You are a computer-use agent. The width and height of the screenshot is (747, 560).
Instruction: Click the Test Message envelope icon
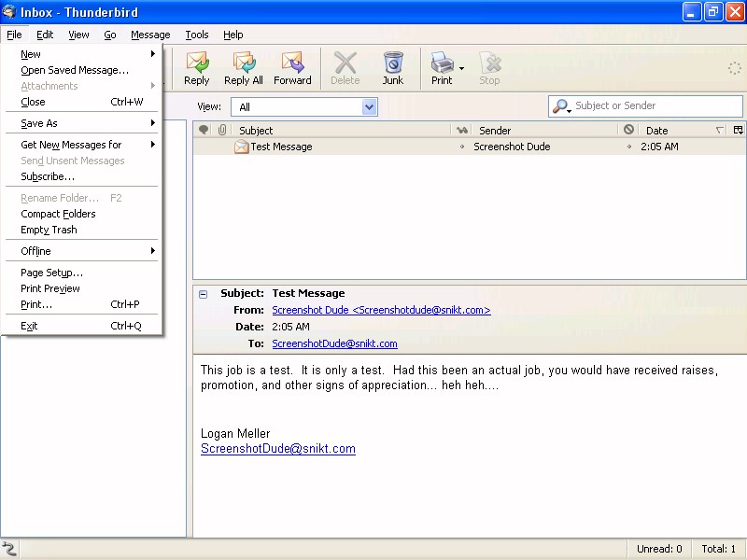point(242,147)
